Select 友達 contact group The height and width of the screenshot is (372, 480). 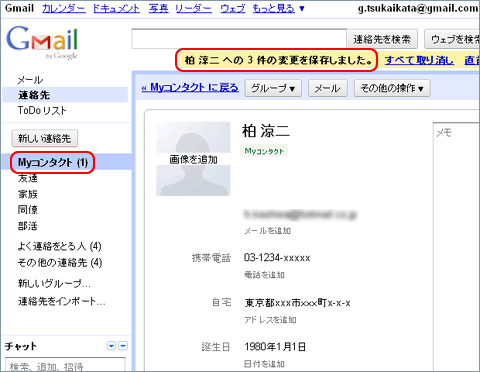(x=28, y=178)
